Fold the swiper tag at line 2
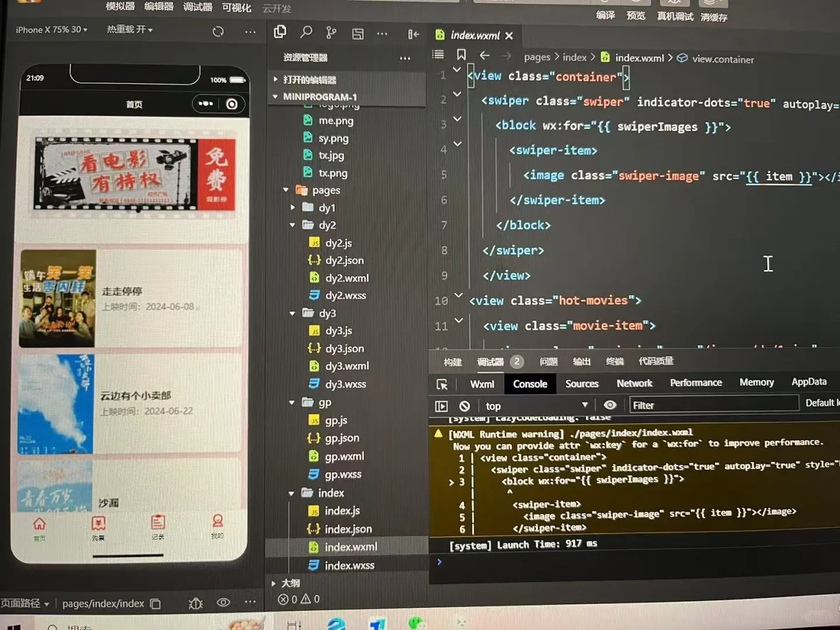Viewport: 840px width, 630px height. click(x=457, y=94)
